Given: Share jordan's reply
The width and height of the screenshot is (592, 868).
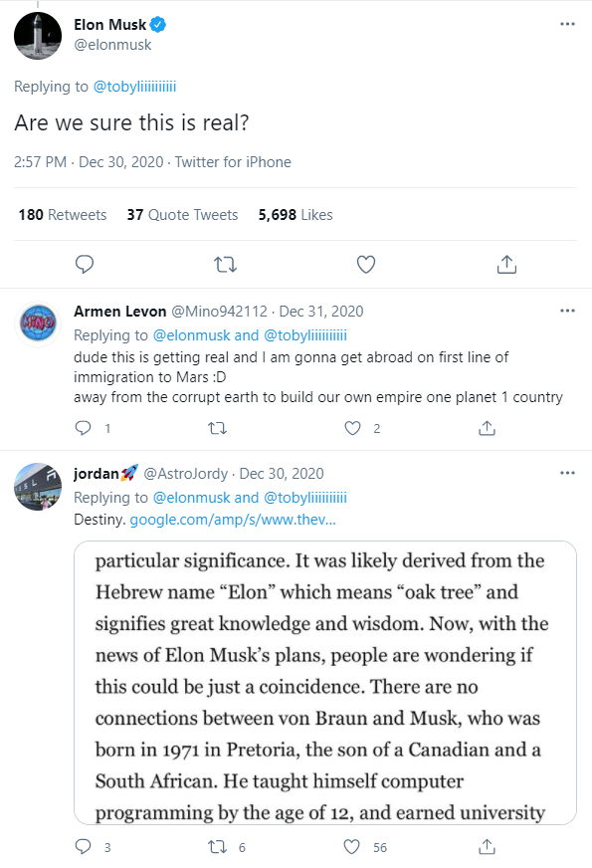Looking at the screenshot, I should point(487,847).
